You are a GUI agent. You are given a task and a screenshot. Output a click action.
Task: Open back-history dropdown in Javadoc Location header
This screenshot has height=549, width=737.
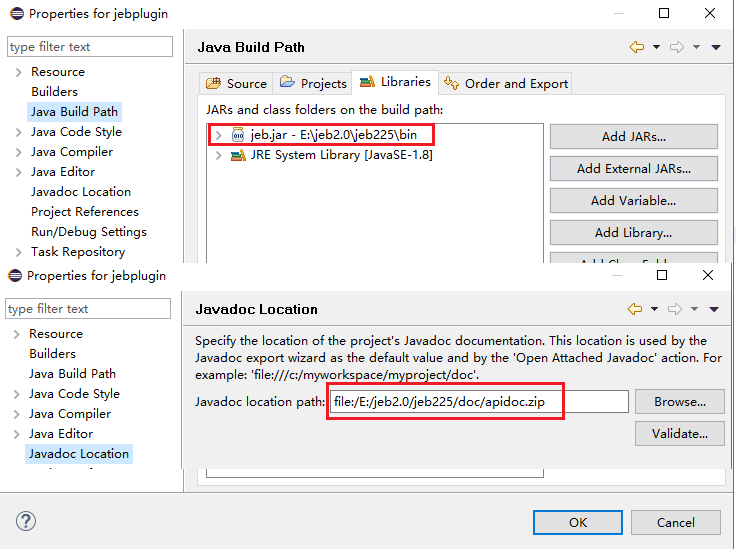point(655,310)
